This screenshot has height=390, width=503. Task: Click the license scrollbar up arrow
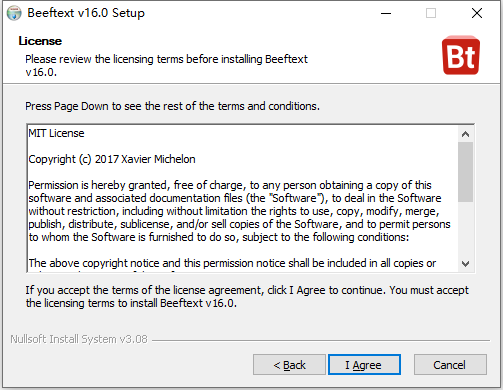(x=465, y=134)
